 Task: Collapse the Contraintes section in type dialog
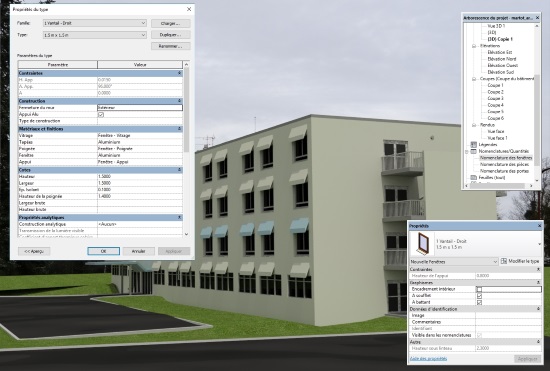click(x=179, y=73)
